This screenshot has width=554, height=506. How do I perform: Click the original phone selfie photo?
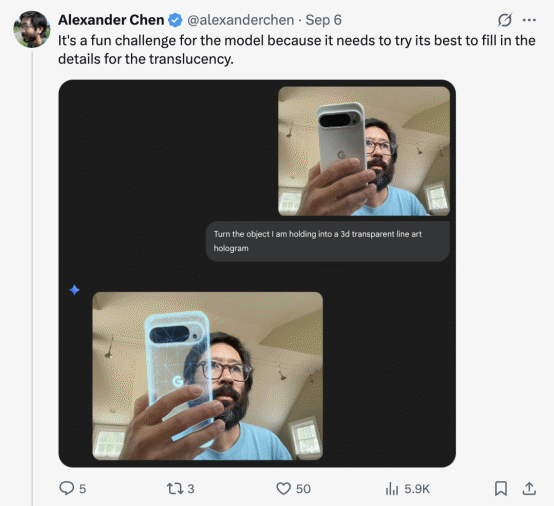[x=364, y=151]
